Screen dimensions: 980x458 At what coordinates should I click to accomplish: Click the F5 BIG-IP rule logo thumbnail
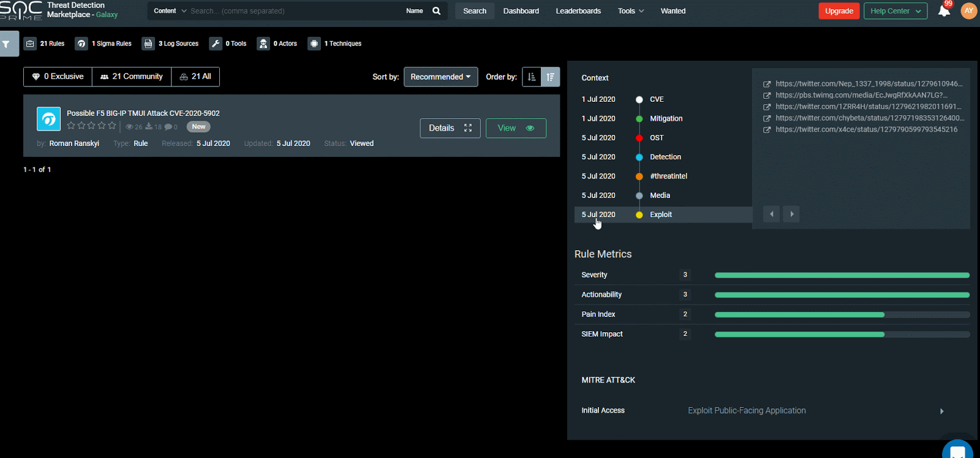click(48, 119)
